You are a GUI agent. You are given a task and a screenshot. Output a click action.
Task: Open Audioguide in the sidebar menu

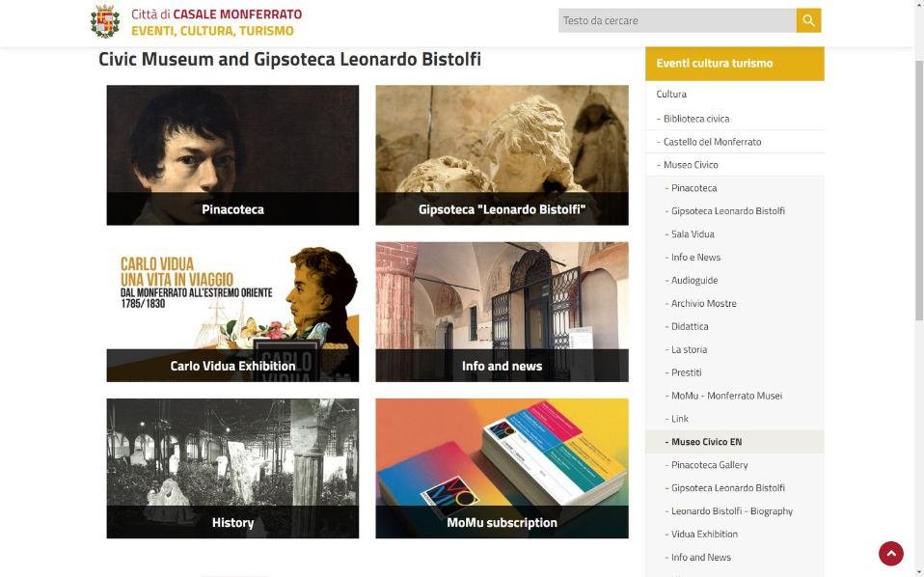coord(694,280)
